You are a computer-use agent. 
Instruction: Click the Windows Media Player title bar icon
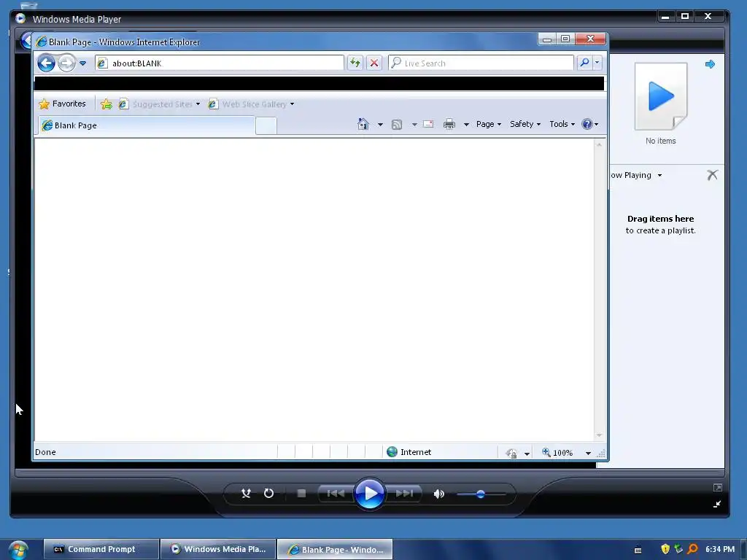point(20,18)
